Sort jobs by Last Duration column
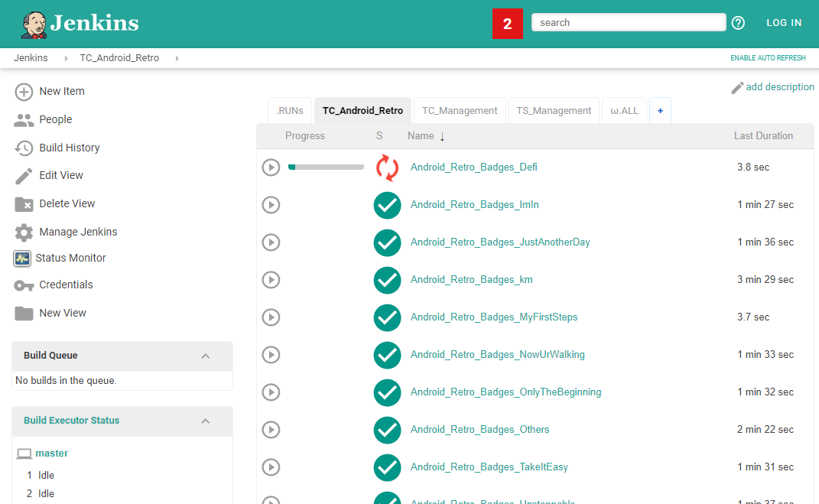This screenshot has height=504, width=819. (763, 136)
